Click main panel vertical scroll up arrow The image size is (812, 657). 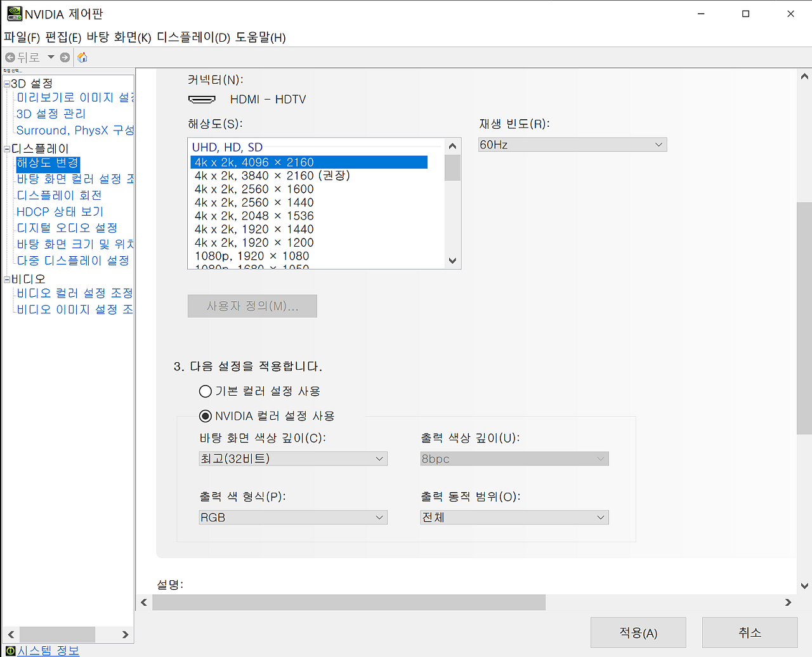tap(804, 76)
